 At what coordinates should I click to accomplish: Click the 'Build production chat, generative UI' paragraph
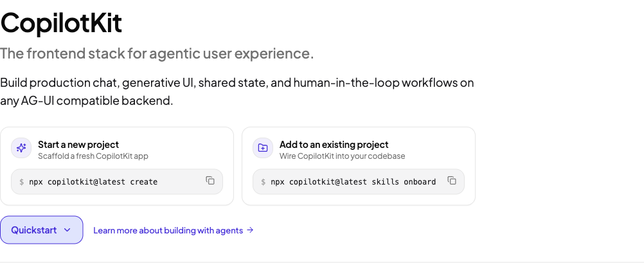click(237, 91)
